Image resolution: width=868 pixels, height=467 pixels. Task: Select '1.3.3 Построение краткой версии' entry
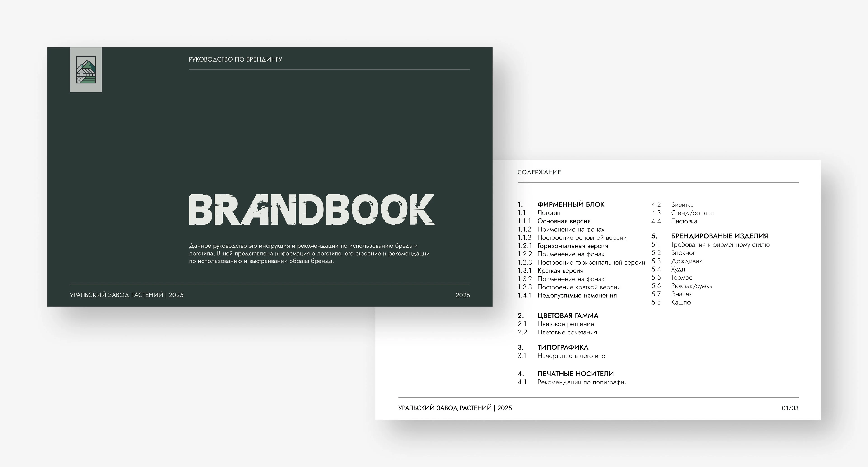(x=569, y=287)
